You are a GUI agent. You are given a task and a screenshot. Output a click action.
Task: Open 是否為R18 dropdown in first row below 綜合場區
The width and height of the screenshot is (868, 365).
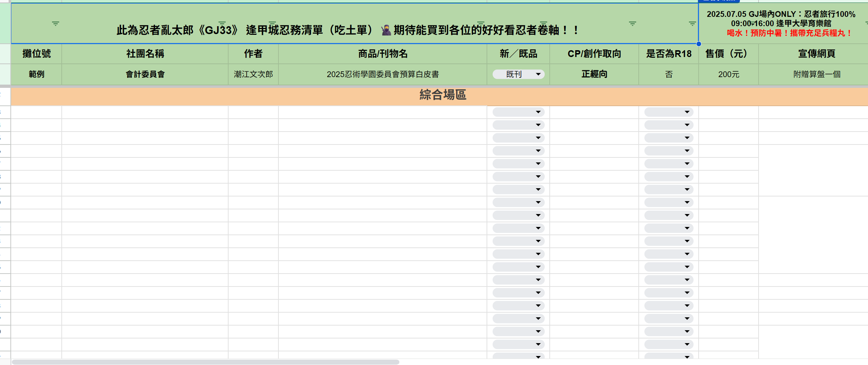click(x=669, y=112)
